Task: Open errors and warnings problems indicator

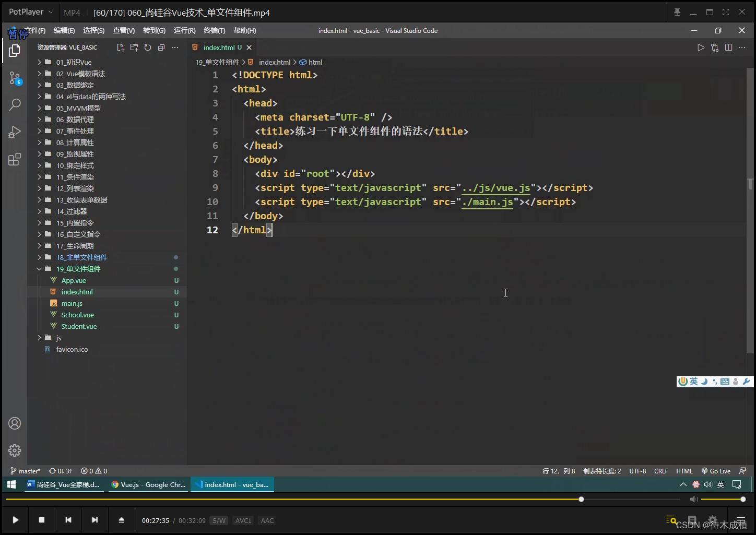Action: 94,471
